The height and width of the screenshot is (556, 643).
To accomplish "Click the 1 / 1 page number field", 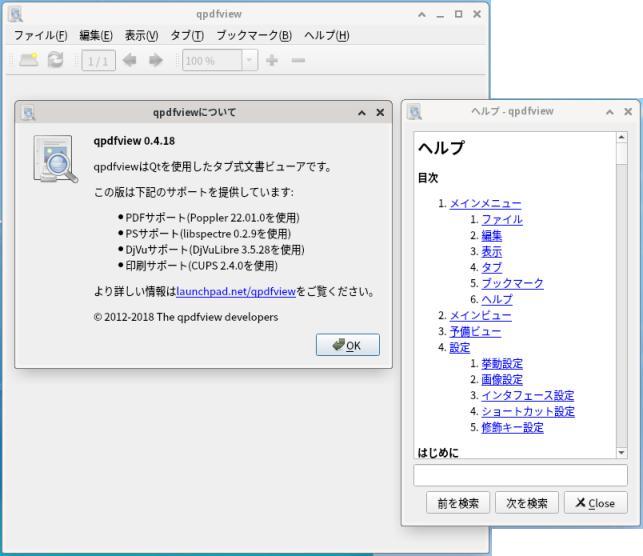I will coord(98,61).
